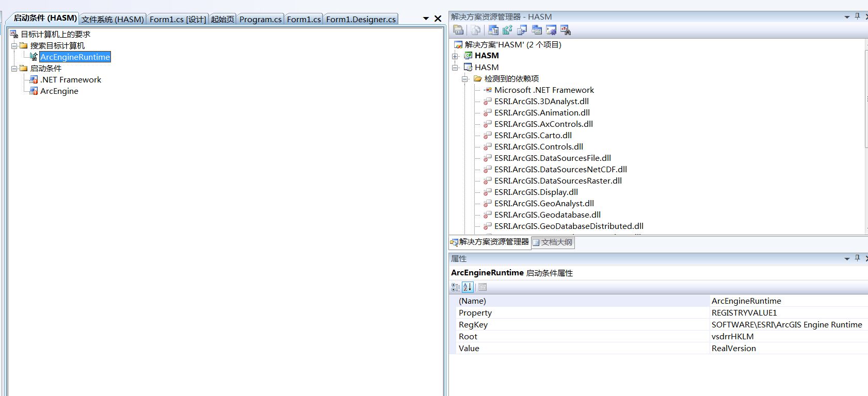Edit the RegKey value SOFTWARE\ESRI\ArcGIS Engine Runtime
The image size is (868, 396).
(x=789, y=324)
